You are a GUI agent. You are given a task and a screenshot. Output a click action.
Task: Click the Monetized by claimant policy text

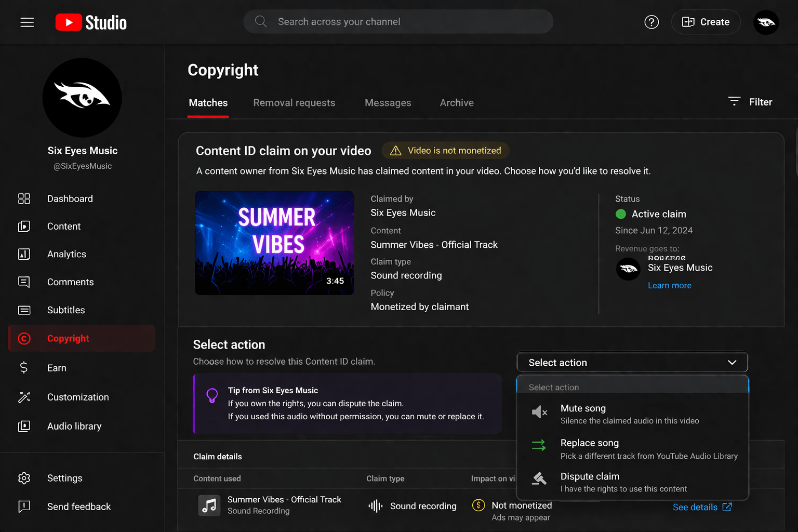[x=420, y=307]
